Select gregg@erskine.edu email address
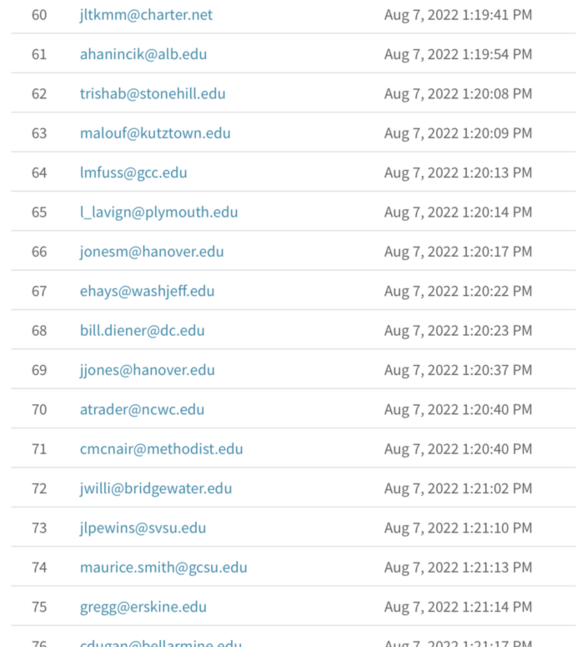 (x=143, y=607)
